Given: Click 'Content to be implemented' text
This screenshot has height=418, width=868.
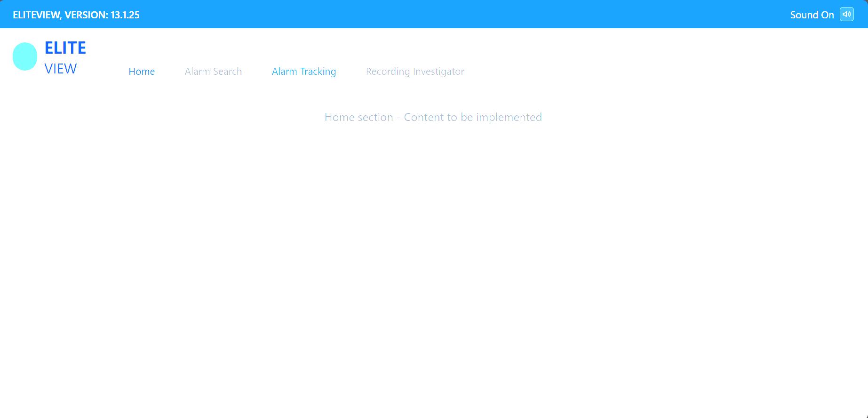Looking at the screenshot, I should click(x=473, y=117).
